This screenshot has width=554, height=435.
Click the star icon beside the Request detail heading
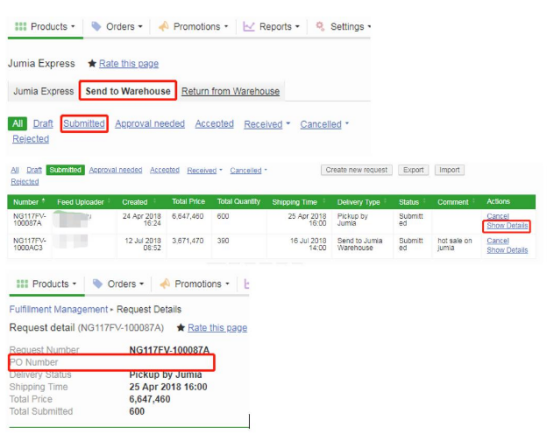coord(181,328)
